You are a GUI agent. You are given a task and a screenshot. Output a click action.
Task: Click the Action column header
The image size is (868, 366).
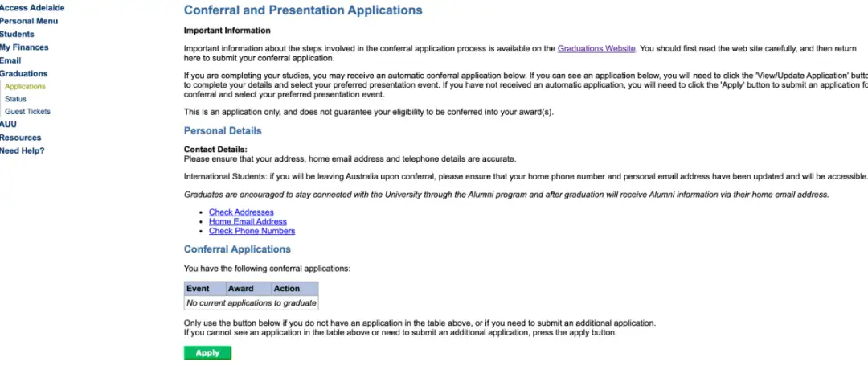[x=294, y=289]
